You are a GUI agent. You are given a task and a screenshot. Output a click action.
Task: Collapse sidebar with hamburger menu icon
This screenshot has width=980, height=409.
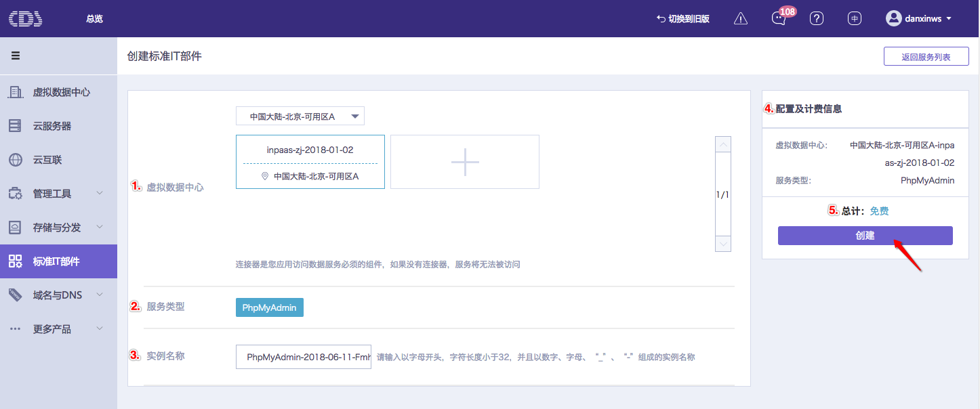point(15,56)
